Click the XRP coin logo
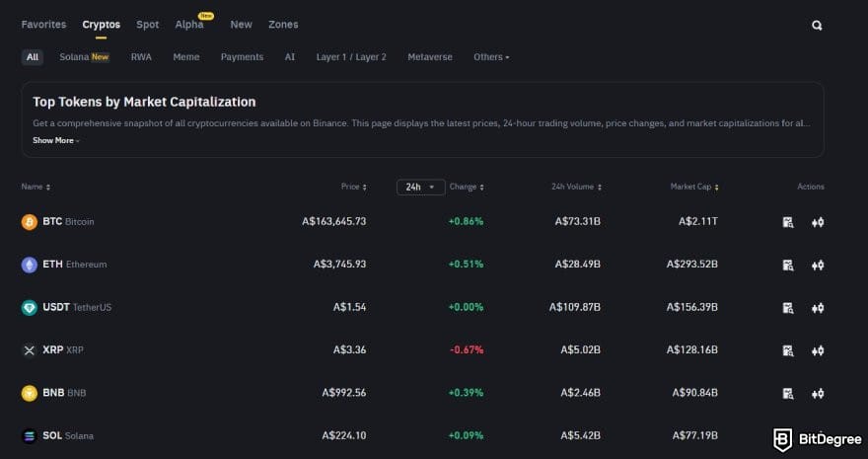 [x=30, y=350]
